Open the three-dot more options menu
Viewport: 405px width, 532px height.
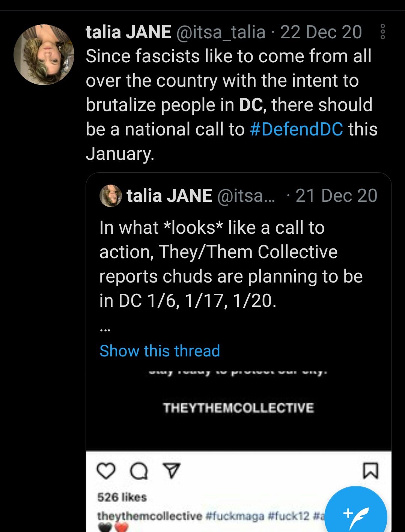(382, 32)
